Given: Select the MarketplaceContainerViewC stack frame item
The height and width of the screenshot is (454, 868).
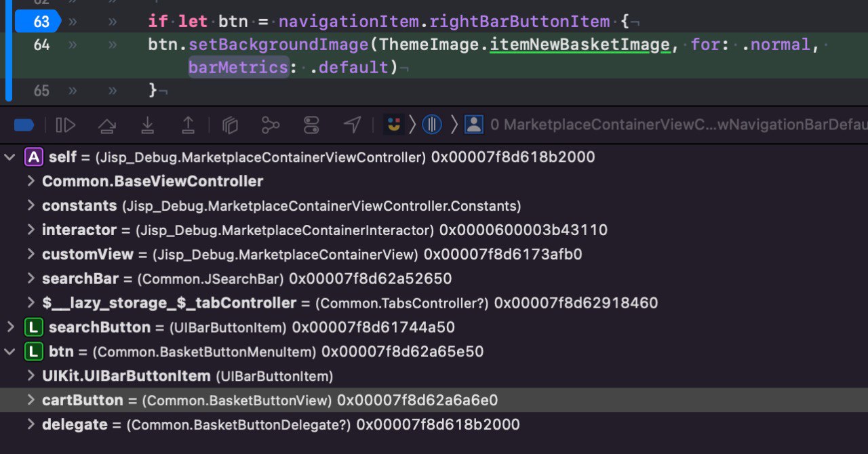Looking at the screenshot, I should tap(666, 125).
